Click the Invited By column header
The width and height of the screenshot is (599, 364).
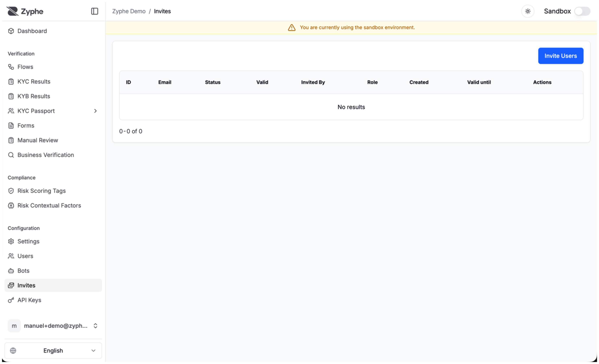pos(313,82)
